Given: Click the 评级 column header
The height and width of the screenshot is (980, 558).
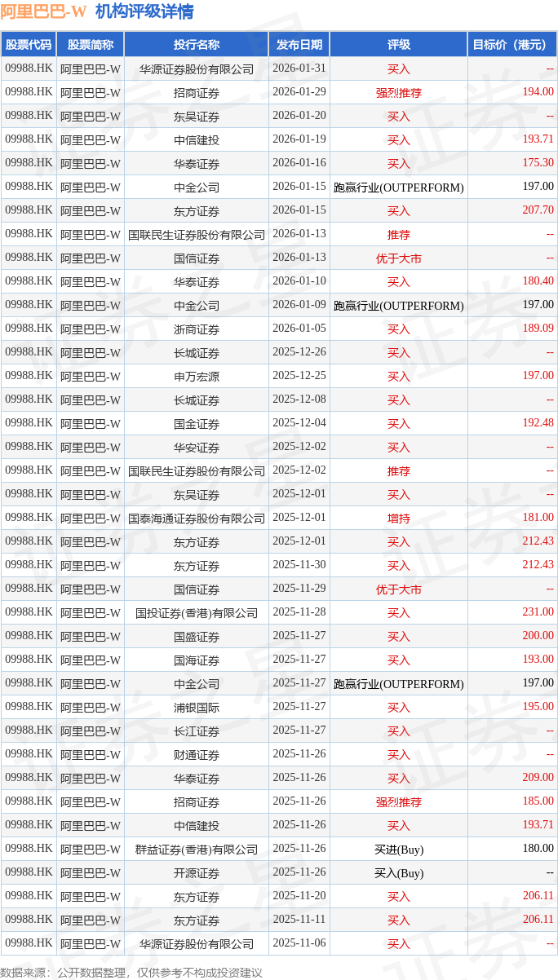Looking at the screenshot, I should tap(399, 45).
